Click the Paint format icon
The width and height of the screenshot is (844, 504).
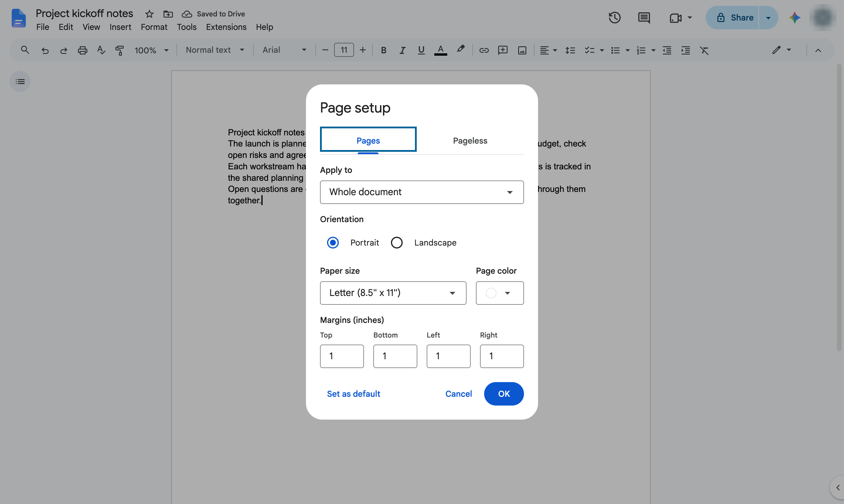click(x=120, y=50)
